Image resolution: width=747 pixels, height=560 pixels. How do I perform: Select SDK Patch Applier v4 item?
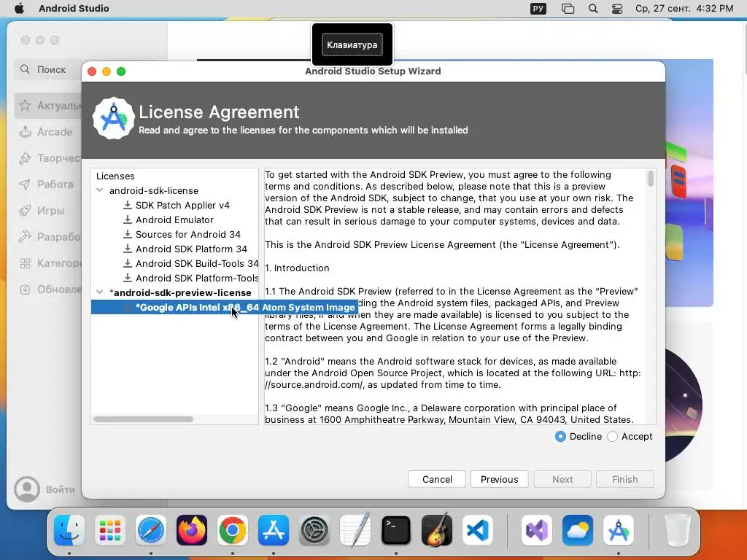click(x=182, y=205)
